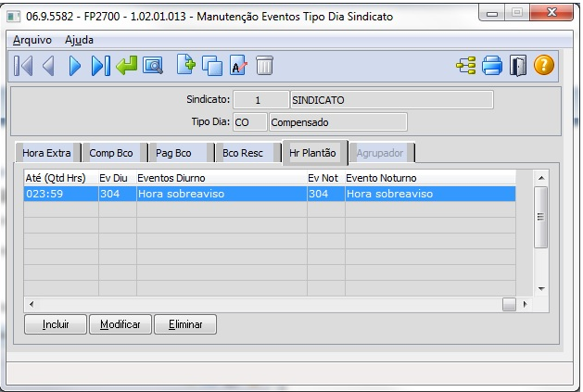Click the Modificar button
Image resolution: width=583 pixels, height=392 pixels.
120,324
